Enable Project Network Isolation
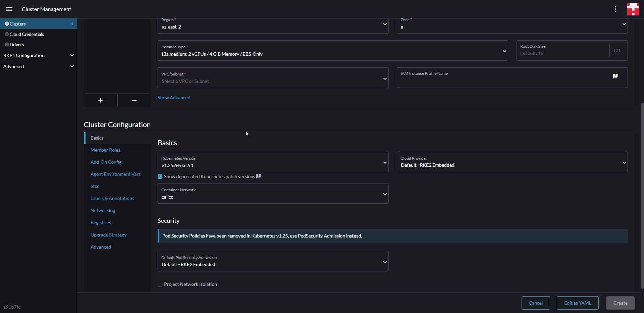 160,284
